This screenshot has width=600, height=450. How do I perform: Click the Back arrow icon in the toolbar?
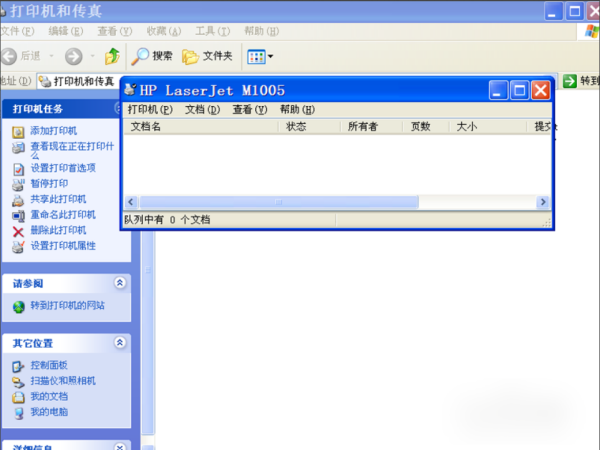(x=9, y=57)
